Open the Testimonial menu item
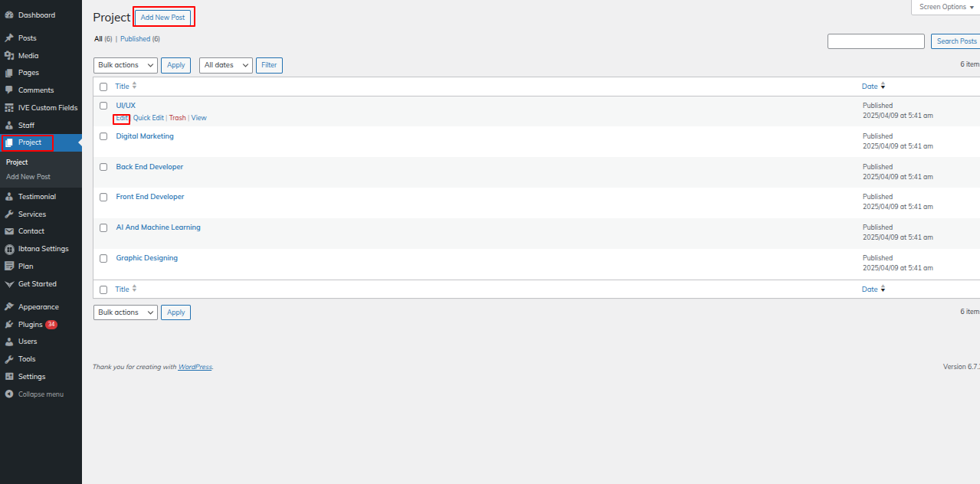Image resolution: width=980 pixels, height=484 pixels. pos(37,197)
